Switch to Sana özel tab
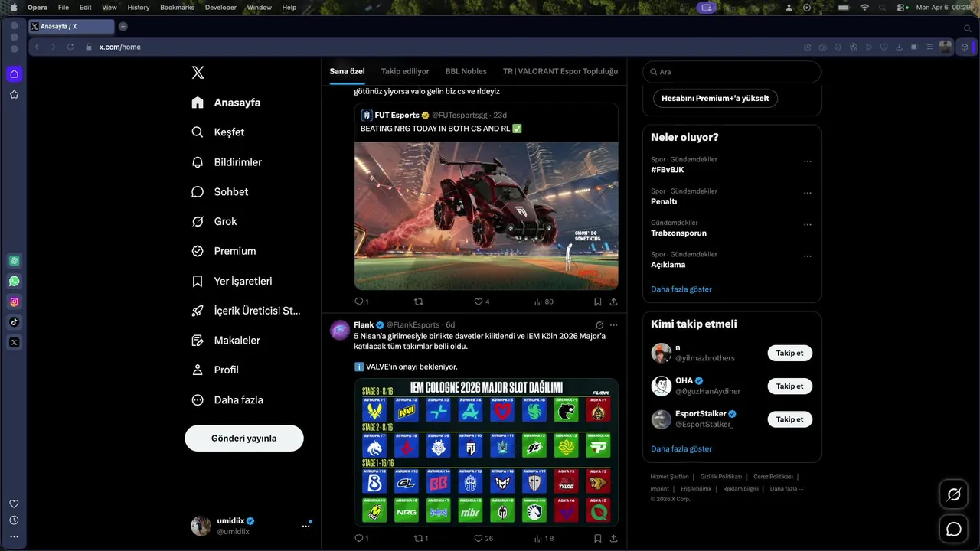Screen dimensions: 980x551 click(x=347, y=71)
